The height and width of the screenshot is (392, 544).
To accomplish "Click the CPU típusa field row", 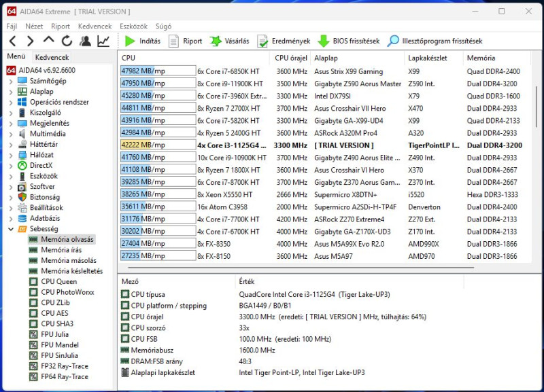I will 256,294.
